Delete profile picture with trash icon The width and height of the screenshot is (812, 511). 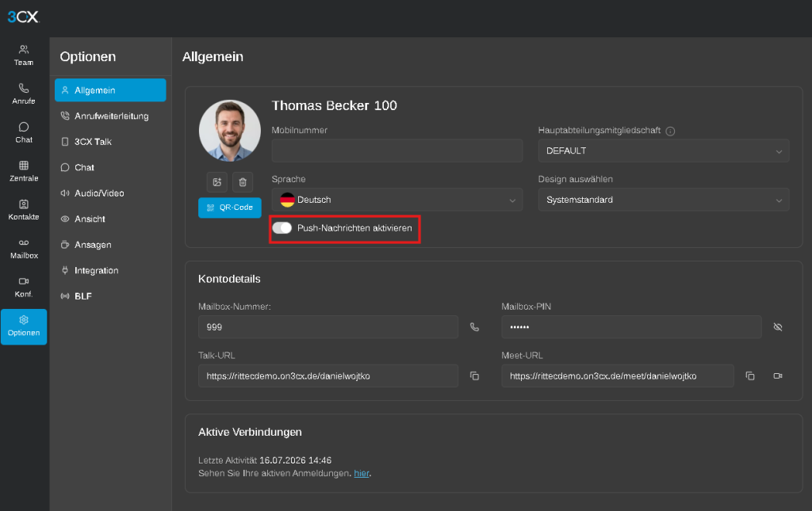pyautogui.click(x=243, y=182)
